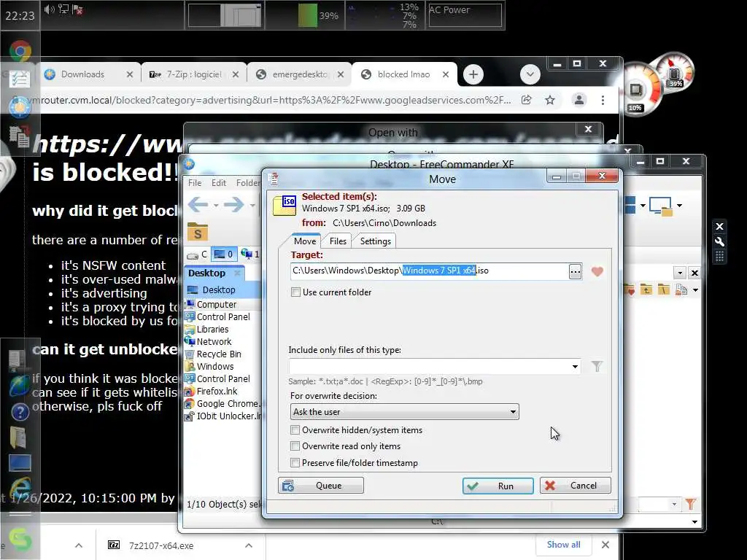Viewport: 747px width, 560px height.
Task: Select drive C in FreeCommander drive bar
Action: tap(197, 254)
